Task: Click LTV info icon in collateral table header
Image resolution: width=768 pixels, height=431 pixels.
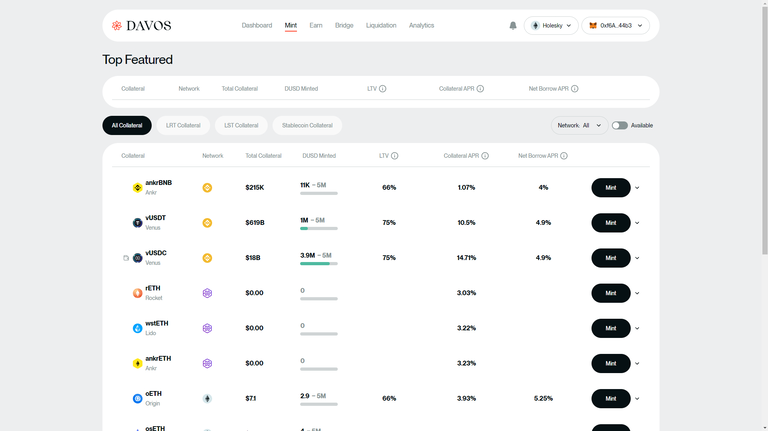Action: pyautogui.click(x=395, y=156)
